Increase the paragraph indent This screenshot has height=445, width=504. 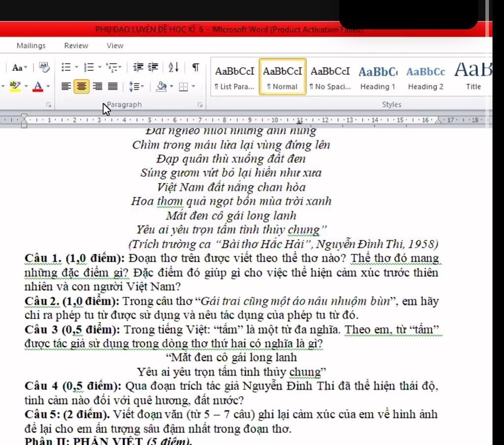[x=153, y=67]
